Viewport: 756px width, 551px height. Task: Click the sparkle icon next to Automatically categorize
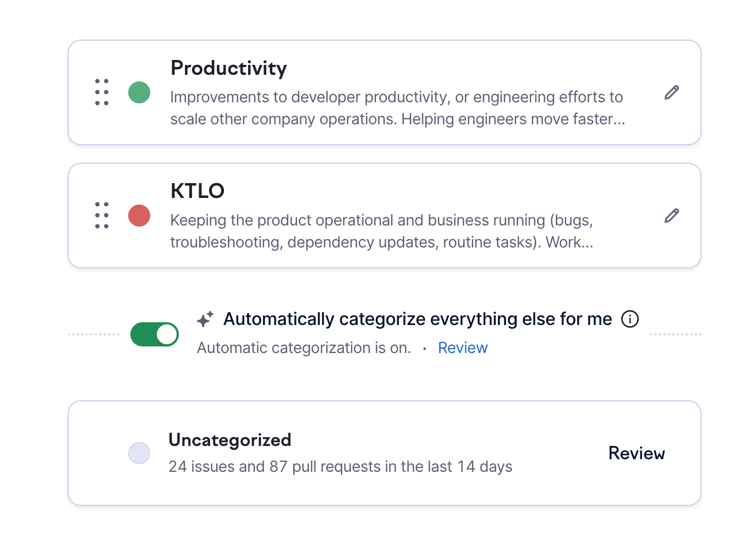click(205, 319)
